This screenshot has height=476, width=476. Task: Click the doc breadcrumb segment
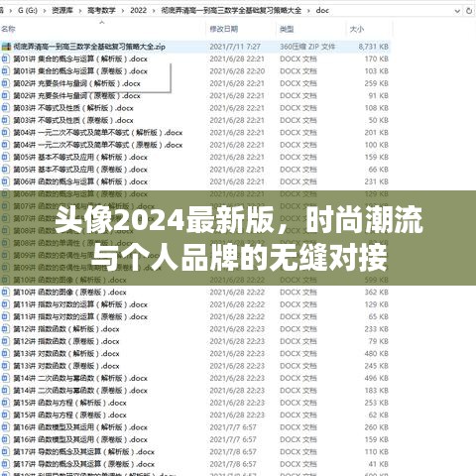tap(322, 11)
